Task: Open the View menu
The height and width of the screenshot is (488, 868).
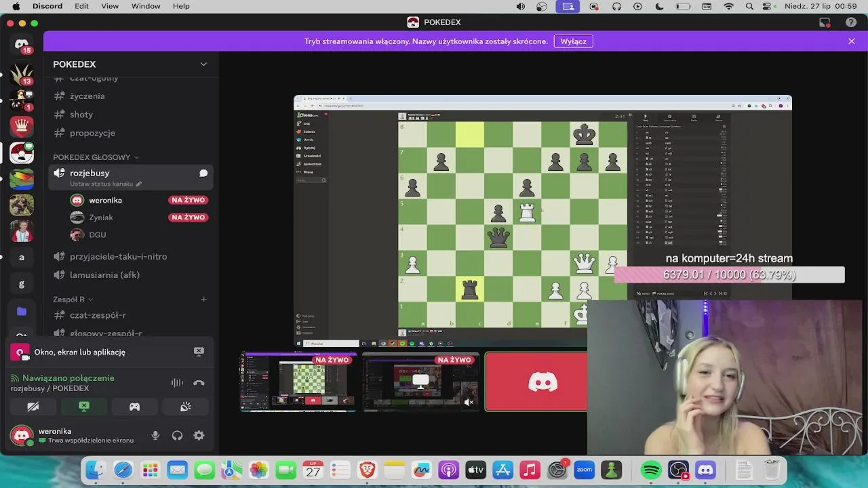Action: tap(110, 6)
